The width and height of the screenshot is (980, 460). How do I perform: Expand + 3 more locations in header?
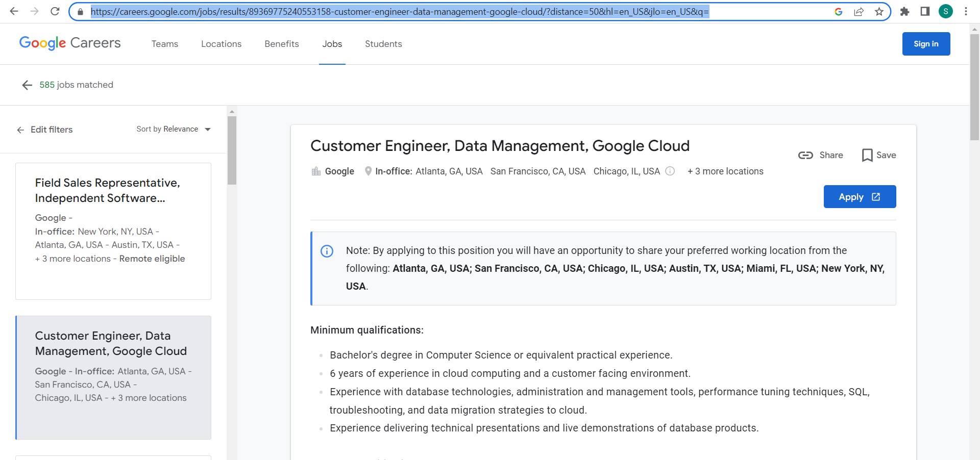pyautogui.click(x=725, y=171)
